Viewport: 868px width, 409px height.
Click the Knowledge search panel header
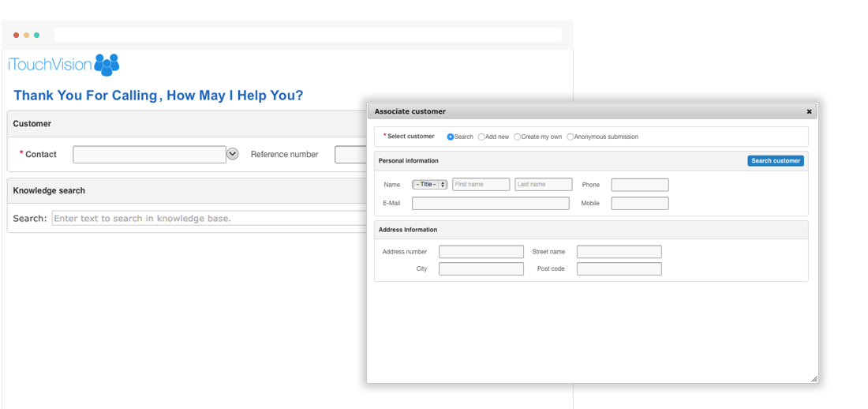point(187,190)
